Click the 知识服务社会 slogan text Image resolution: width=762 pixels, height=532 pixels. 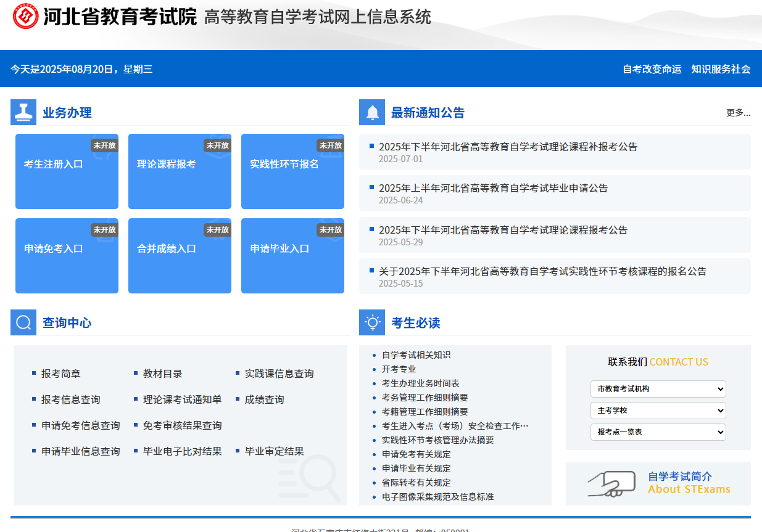pyautogui.click(x=721, y=69)
